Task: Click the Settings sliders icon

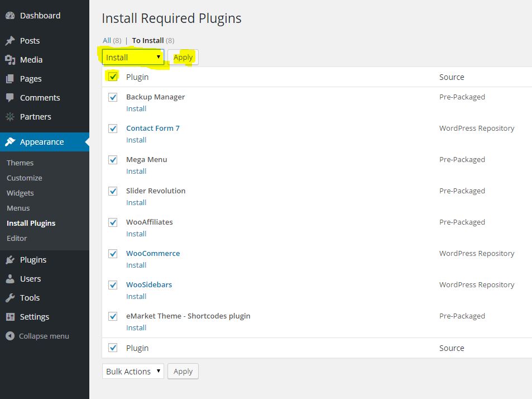Action: click(x=10, y=317)
